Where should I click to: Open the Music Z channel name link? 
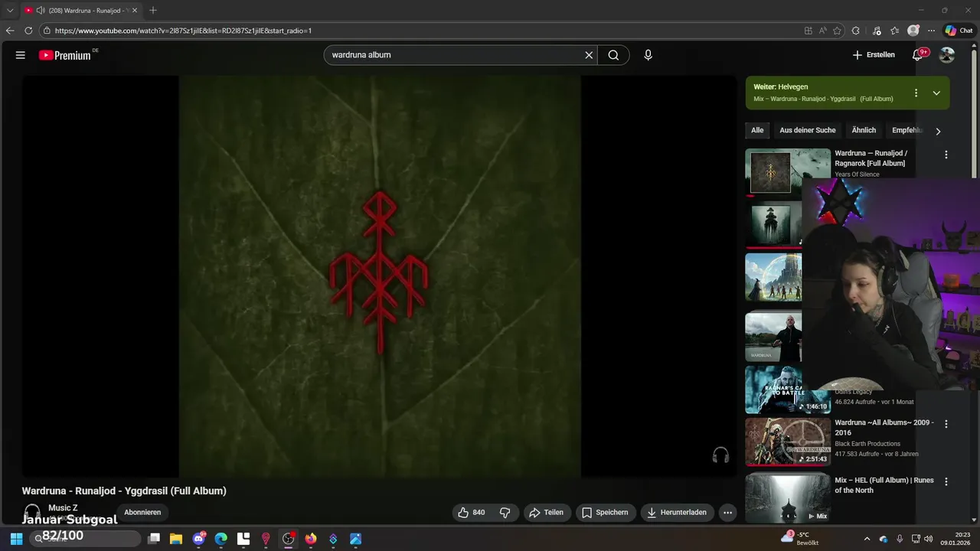coord(63,507)
